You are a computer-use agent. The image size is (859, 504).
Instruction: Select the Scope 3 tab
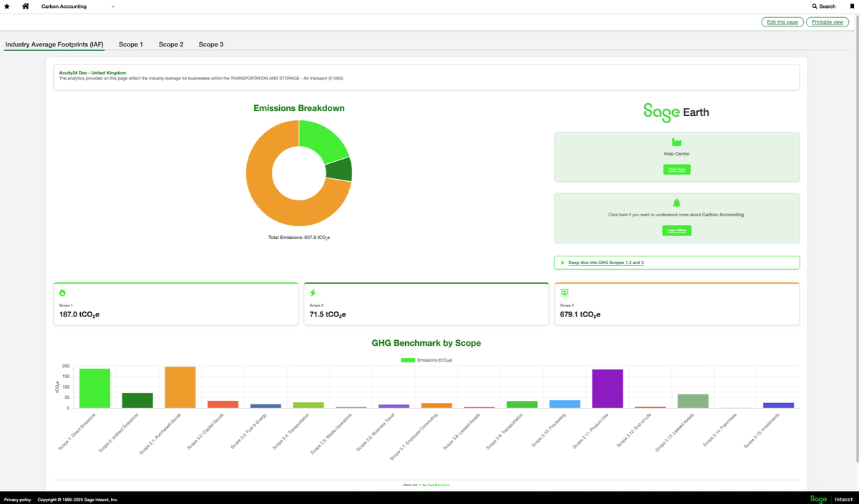click(x=211, y=44)
